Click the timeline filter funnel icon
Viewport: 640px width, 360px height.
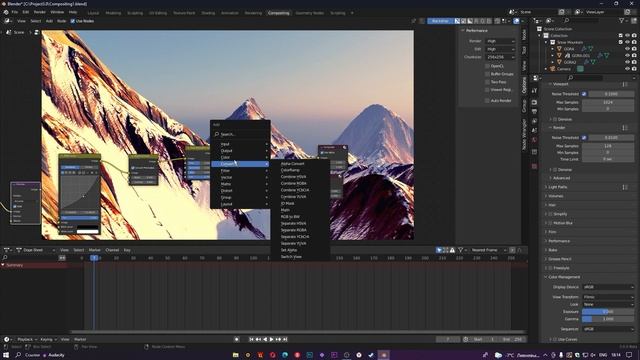(461, 250)
